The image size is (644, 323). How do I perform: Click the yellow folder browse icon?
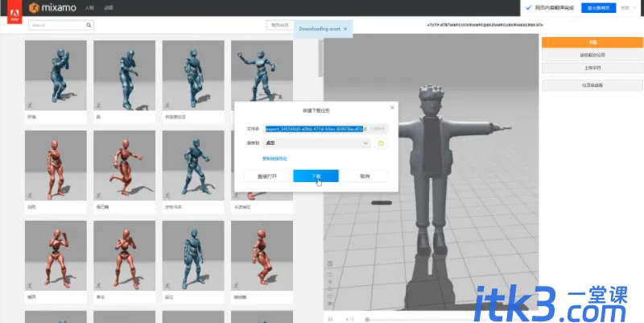[x=381, y=143]
